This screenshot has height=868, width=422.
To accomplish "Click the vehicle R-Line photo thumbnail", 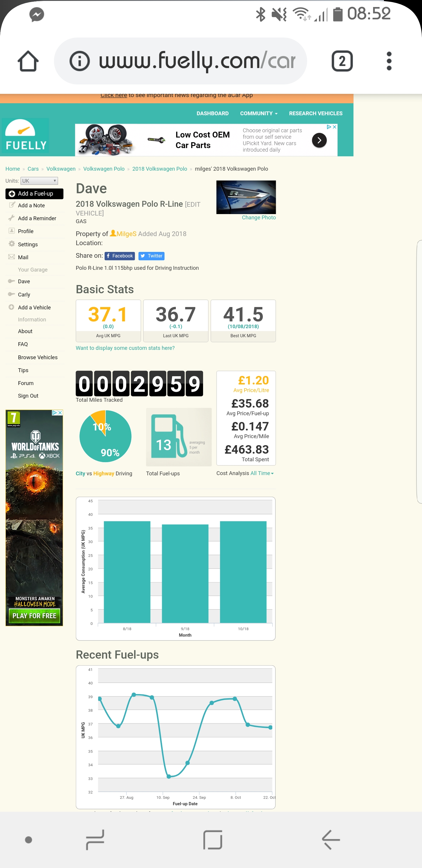I will click(246, 197).
